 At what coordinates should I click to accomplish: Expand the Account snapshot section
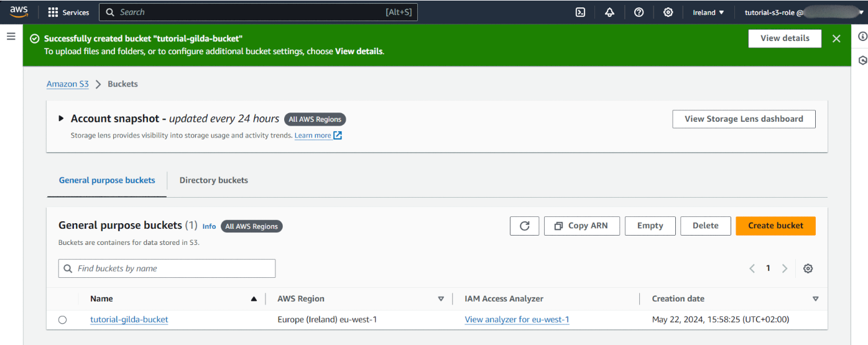click(61, 118)
